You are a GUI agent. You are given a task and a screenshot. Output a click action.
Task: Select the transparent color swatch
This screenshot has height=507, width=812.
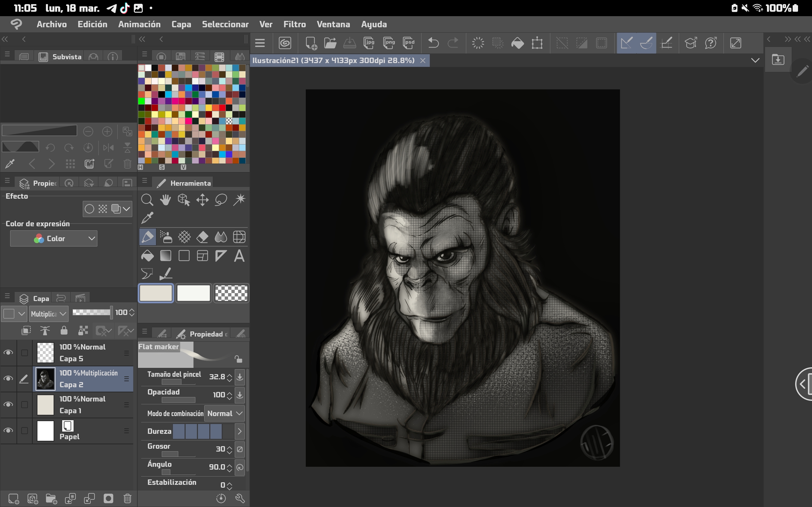(x=231, y=293)
